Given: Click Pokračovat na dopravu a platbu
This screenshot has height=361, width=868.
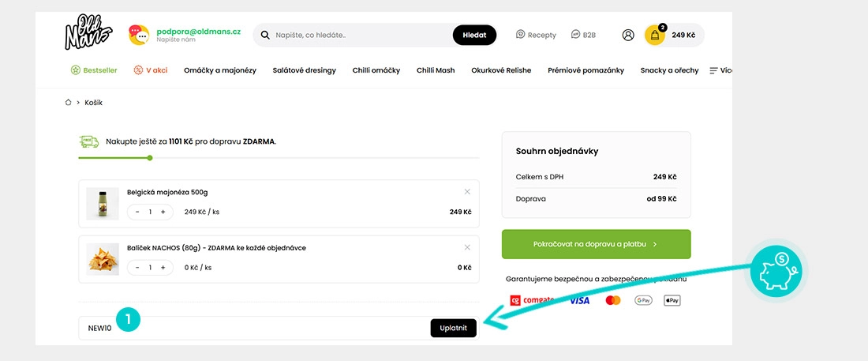Looking at the screenshot, I should tap(597, 244).
